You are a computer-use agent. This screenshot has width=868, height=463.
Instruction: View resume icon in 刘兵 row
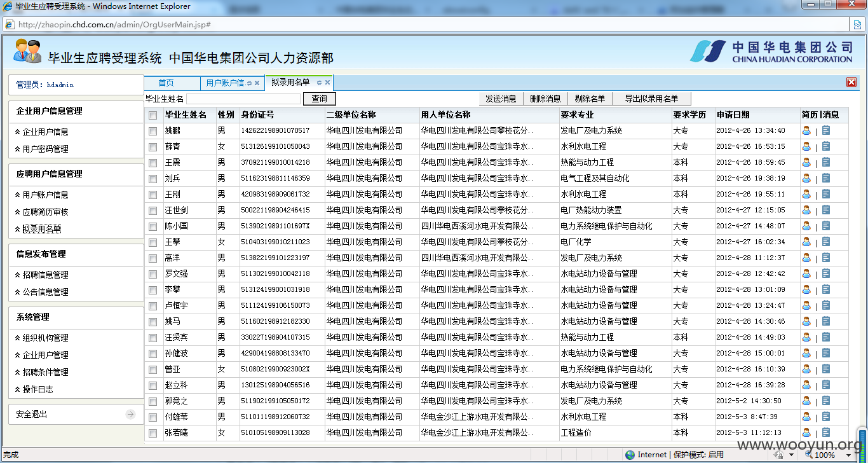[806, 178]
